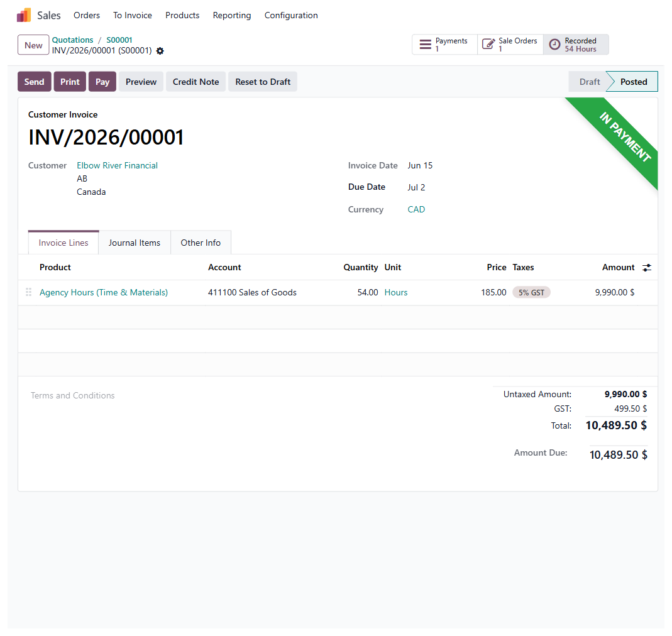This screenshot has height=636, width=672.
Task: Click the Payments list icon
Action: [x=425, y=45]
